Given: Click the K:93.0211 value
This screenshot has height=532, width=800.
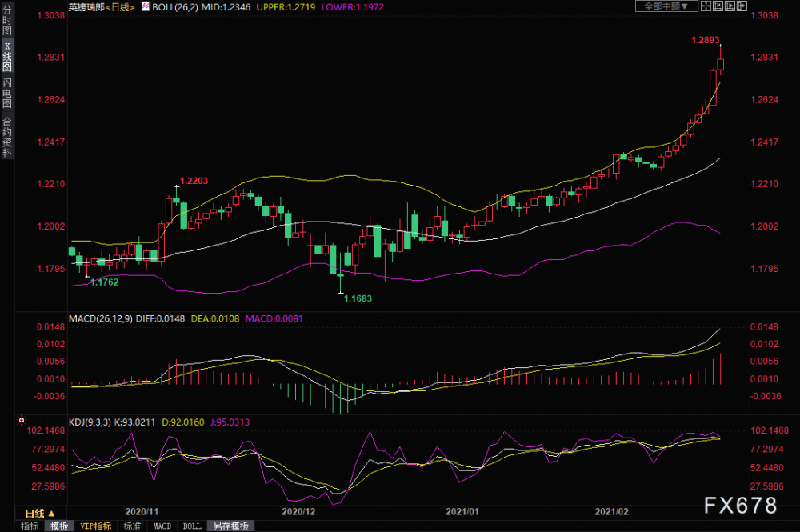Looking at the screenshot, I should 134,422.
